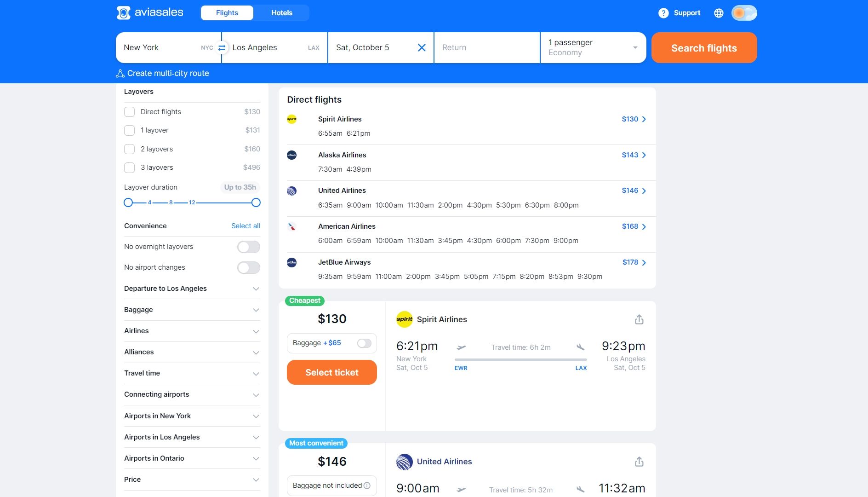Viewport: 868px width, 497px height.
Task: Open the Support help icon
Action: (663, 13)
